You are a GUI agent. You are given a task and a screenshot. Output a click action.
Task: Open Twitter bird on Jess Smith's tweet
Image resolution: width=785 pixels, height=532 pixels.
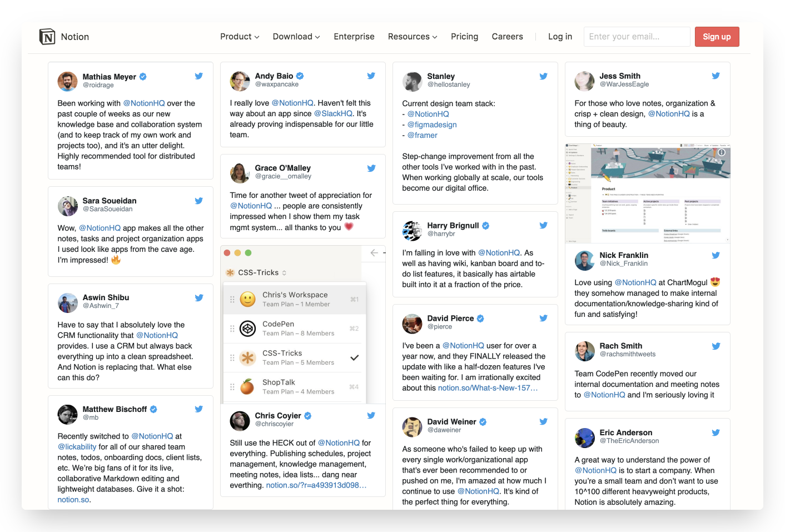tap(716, 76)
